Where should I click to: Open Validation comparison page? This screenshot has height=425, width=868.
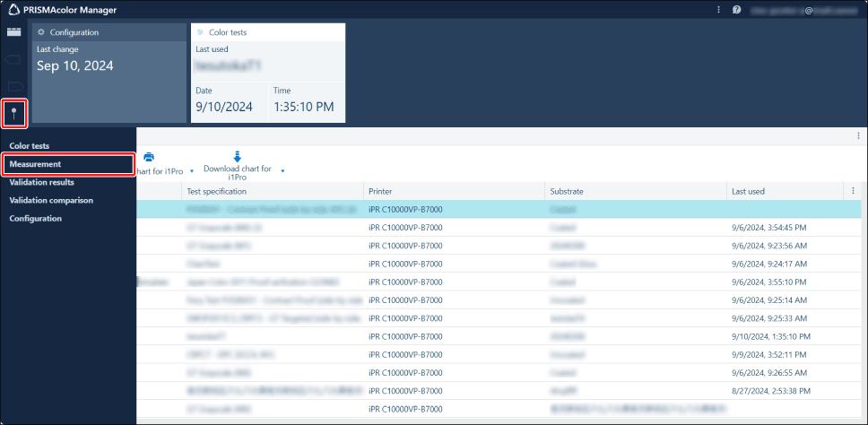click(50, 200)
